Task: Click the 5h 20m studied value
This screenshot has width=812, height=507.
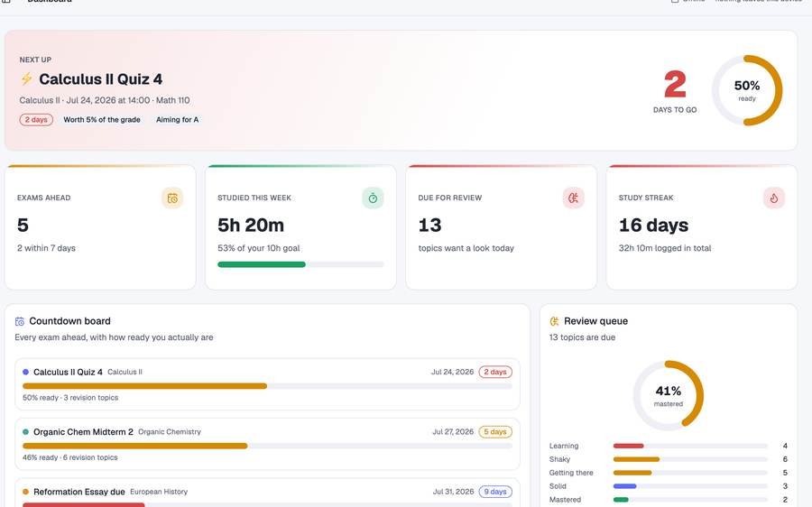Action: [x=251, y=226]
